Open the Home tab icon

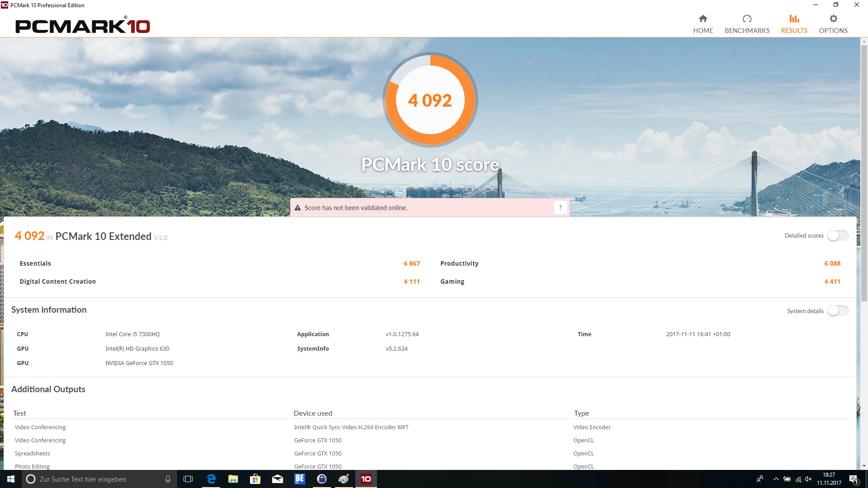click(x=703, y=19)
